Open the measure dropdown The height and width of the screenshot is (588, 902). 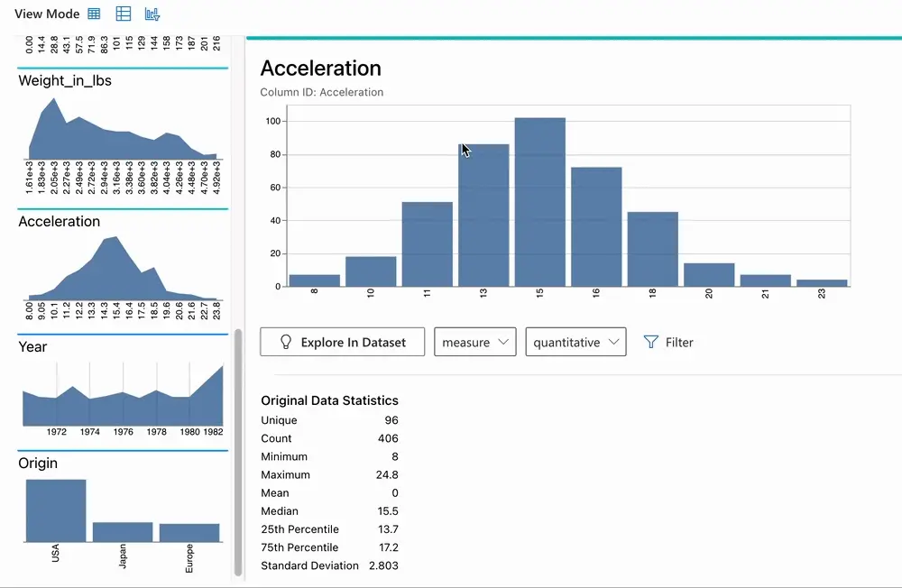[x=474, y=342]
